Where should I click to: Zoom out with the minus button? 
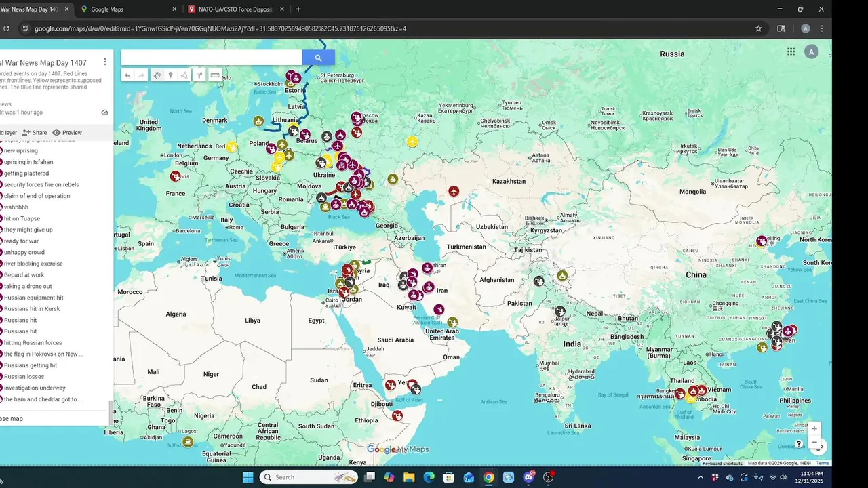814,442
